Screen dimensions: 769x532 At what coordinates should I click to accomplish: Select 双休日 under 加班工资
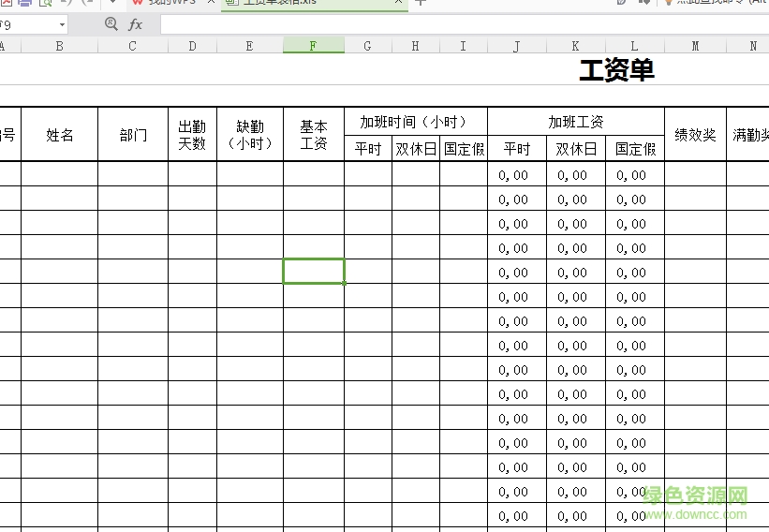(x=576, y=149)
